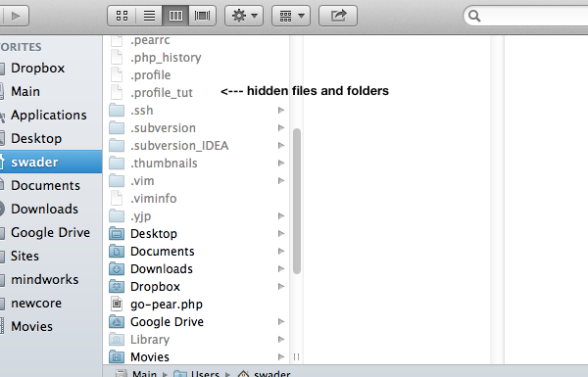
Task: Go forward with the forward arrow button
Action: pos(15,16)
